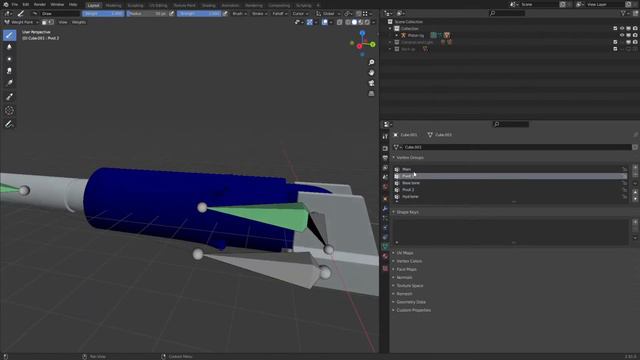The width and height of the screenshot is (640, 360).
Task: Select the Gradient weight tool
Action: coord(9,82)
